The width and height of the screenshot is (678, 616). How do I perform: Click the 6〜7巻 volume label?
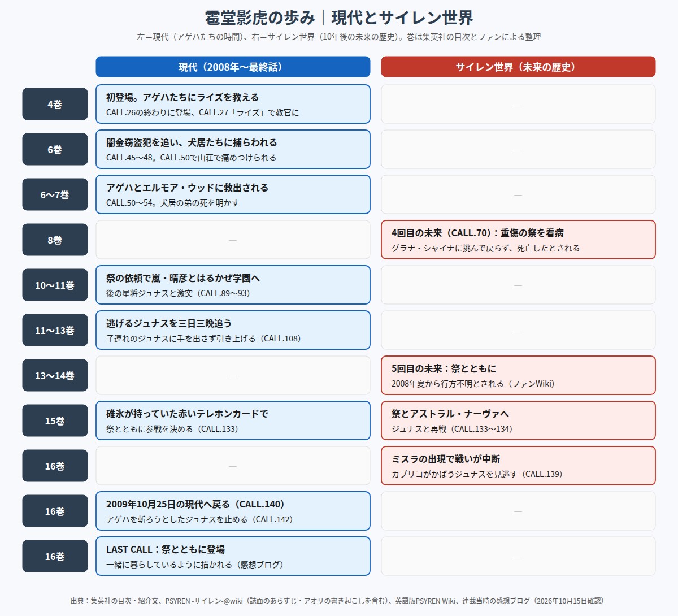55,194
